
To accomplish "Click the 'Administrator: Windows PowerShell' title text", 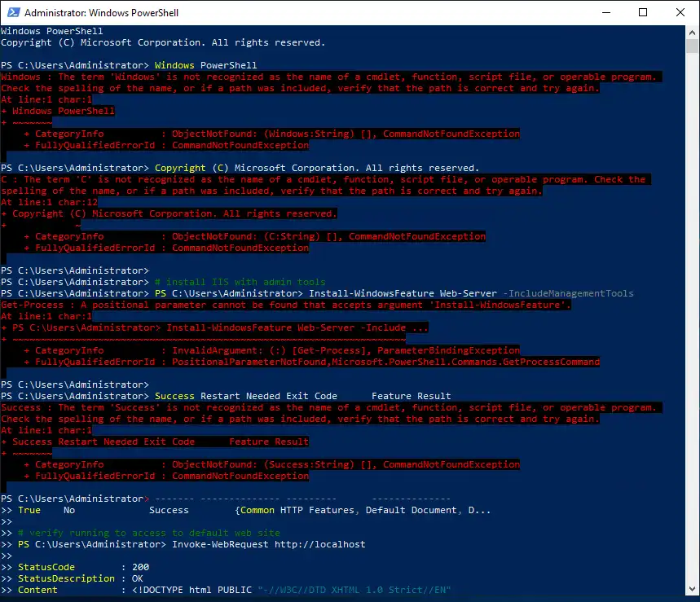I will point(101,13).
